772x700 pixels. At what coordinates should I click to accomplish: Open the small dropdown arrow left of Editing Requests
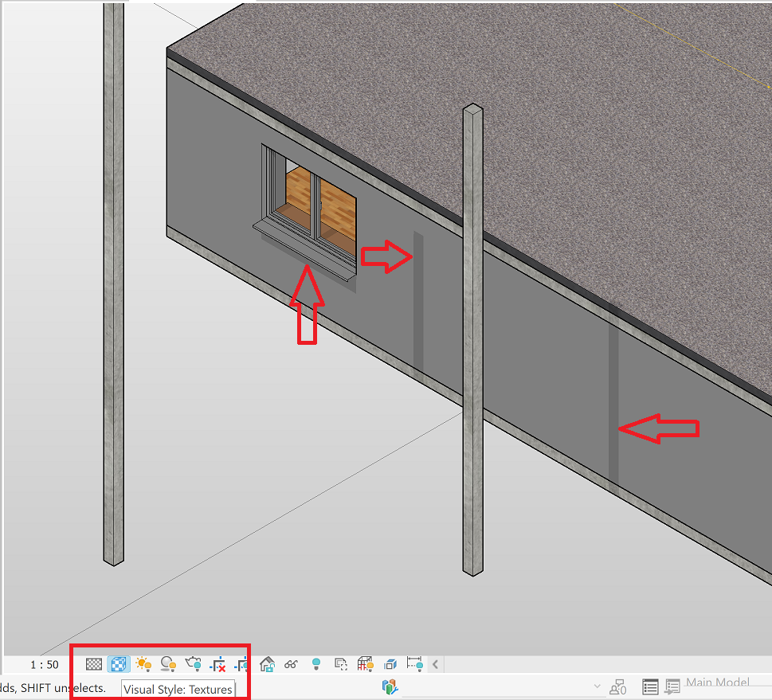pos(598,685)
